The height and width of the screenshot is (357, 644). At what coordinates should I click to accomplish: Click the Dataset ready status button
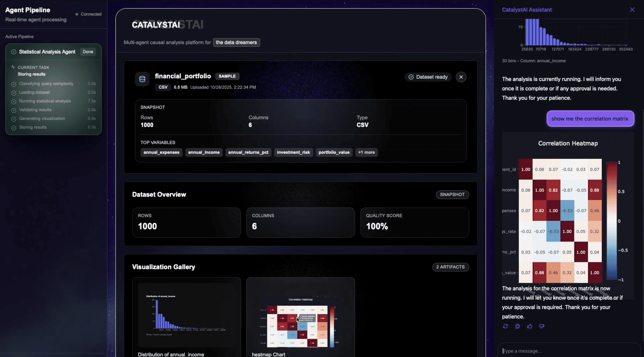point(428,77)
